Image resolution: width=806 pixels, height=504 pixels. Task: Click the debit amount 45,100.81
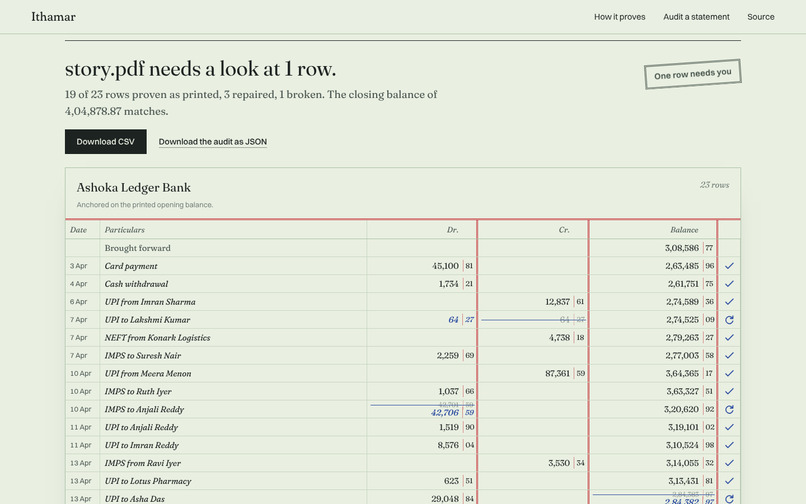(x=452, y=266)
